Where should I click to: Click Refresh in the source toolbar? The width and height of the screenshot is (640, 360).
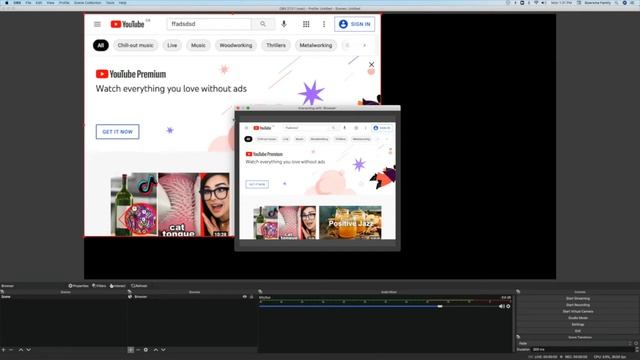click(x=139, y=286)
